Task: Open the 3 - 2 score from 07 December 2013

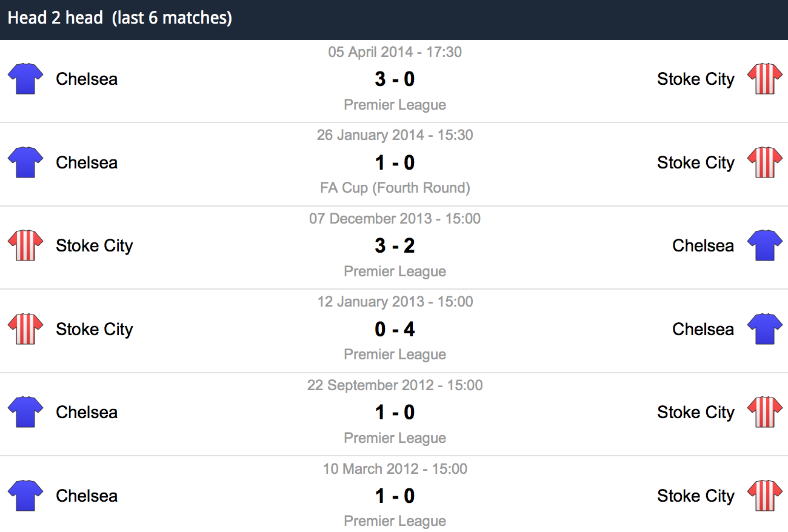Action: [395, 245]
